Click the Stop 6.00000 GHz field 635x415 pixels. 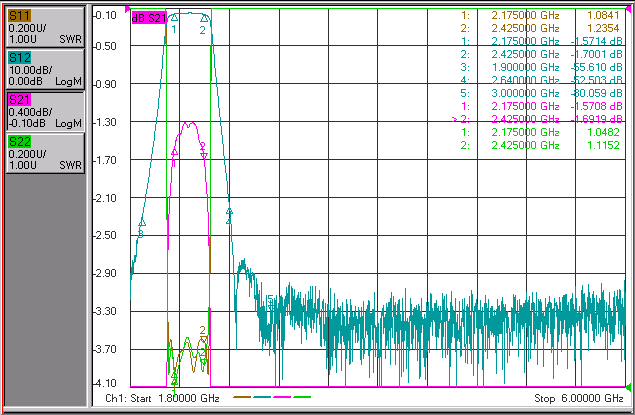(x=579, y=398)
